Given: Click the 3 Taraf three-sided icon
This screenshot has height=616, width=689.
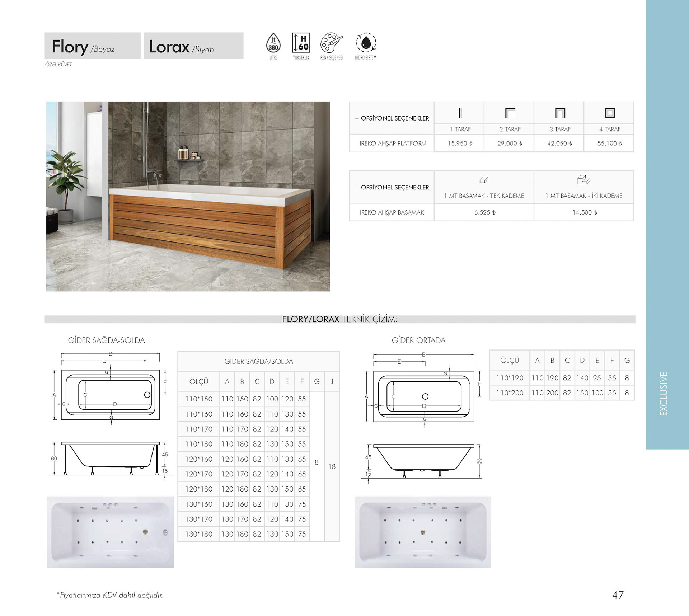Looking at the screenshot, I should tap(560, 113).
